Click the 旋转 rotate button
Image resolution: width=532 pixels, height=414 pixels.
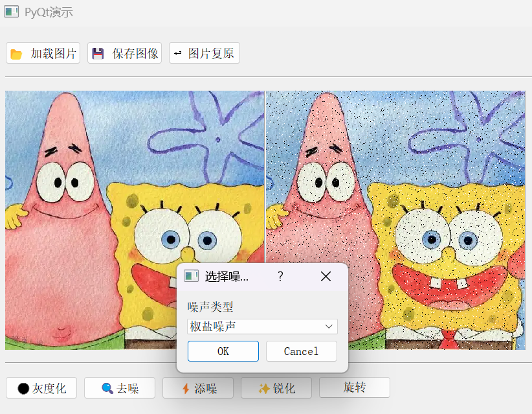pos(355,387)
